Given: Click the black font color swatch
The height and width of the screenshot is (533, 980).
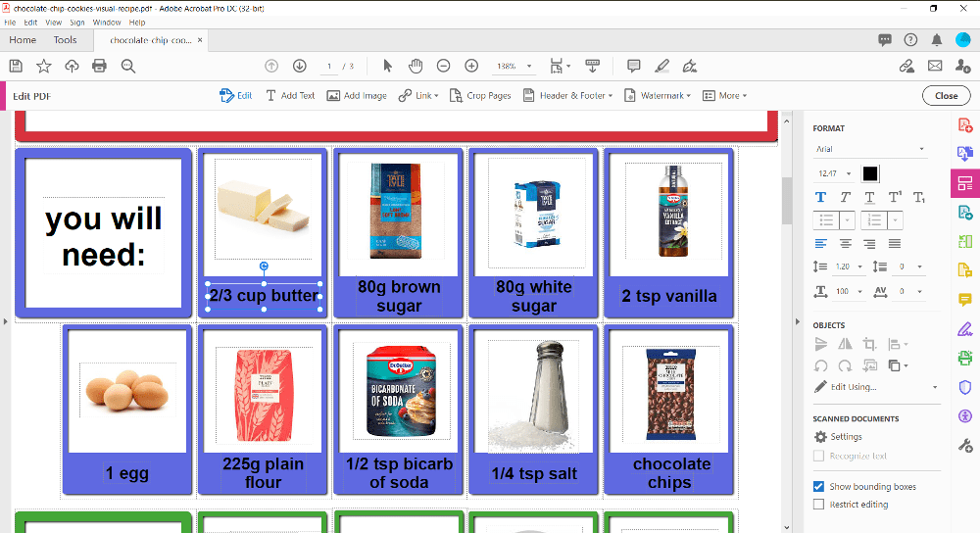Looking at the screenshot, I should [x=870, y=173].
